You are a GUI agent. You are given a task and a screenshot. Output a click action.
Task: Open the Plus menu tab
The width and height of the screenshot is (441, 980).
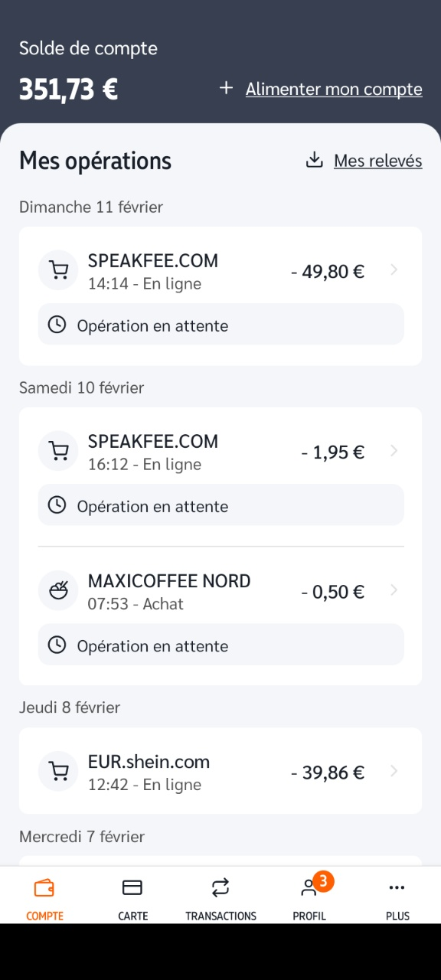click(x=397, y=898)
